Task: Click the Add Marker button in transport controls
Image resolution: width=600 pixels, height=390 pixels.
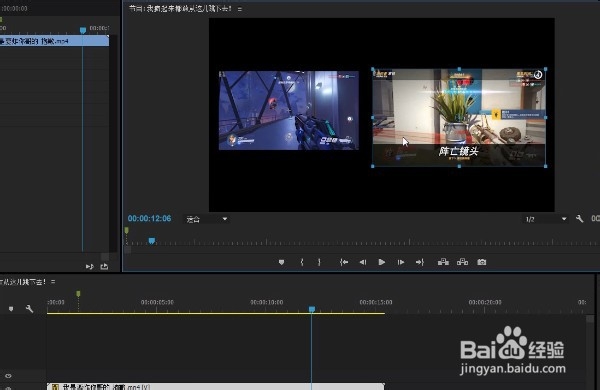Action: 281,262
